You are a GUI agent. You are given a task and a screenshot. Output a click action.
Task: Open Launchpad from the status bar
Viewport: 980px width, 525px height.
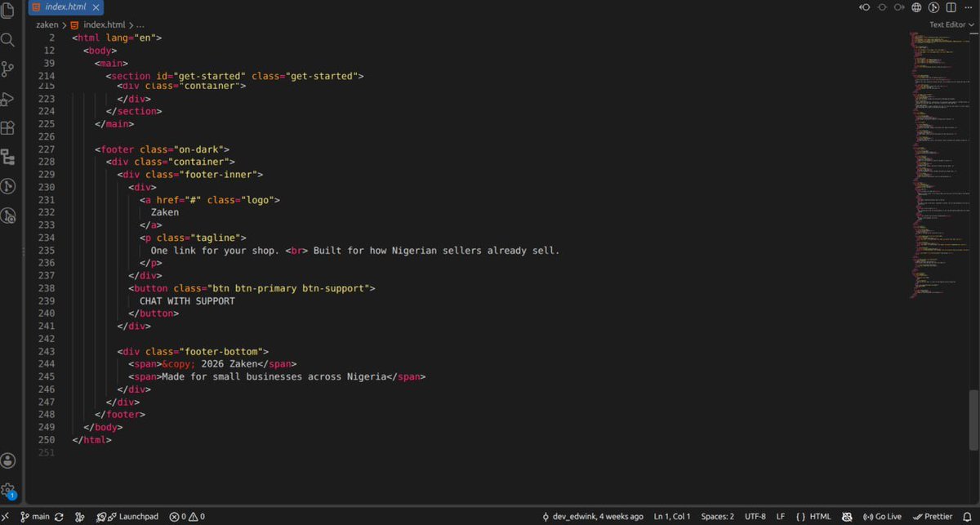[127, 516]
